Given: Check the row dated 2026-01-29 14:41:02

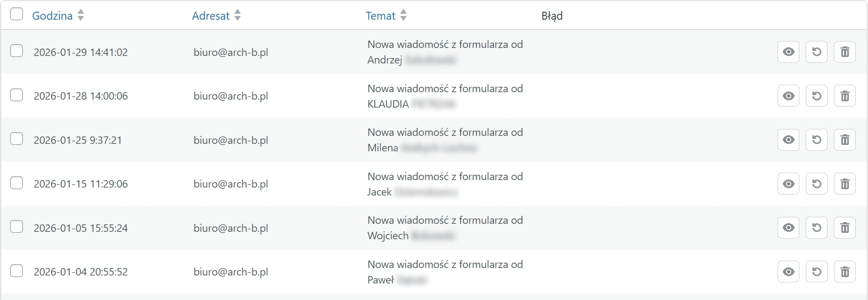Looking at the screenshot, I should (17, 51).
